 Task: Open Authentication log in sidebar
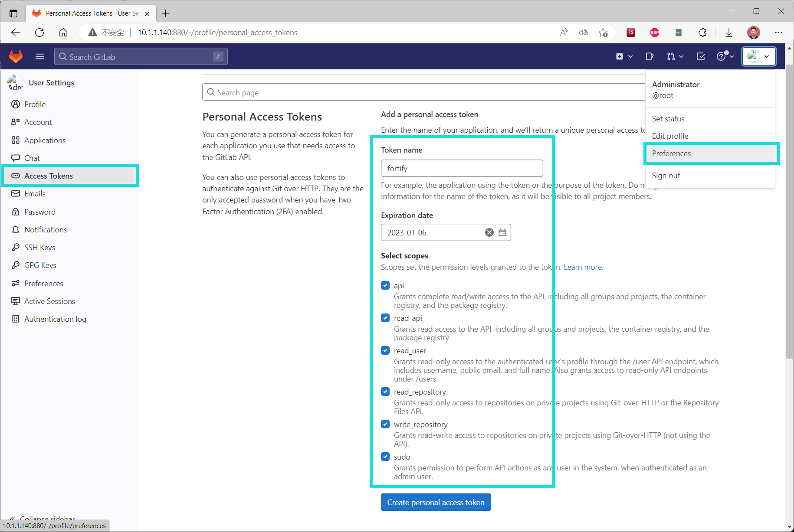(x=69, y=319)
